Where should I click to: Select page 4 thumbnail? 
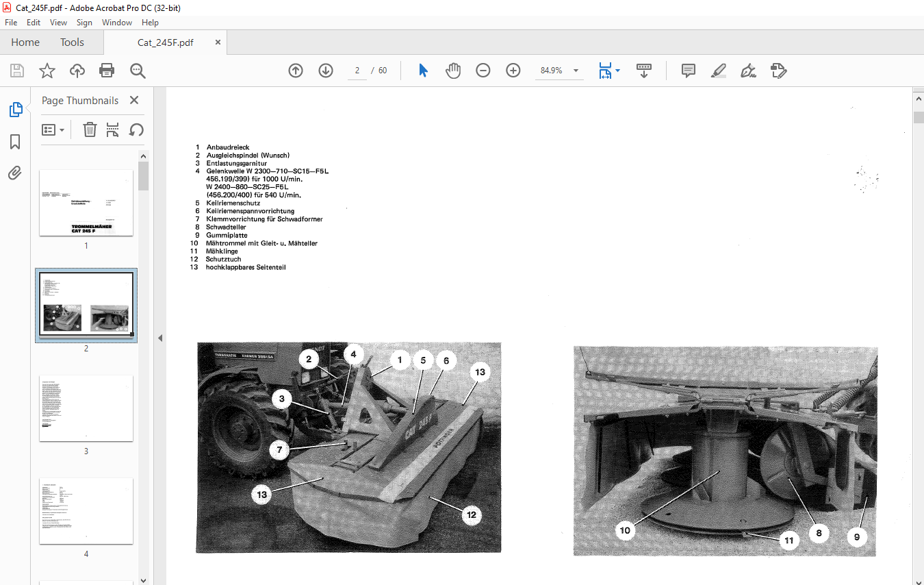click(86, 511)
